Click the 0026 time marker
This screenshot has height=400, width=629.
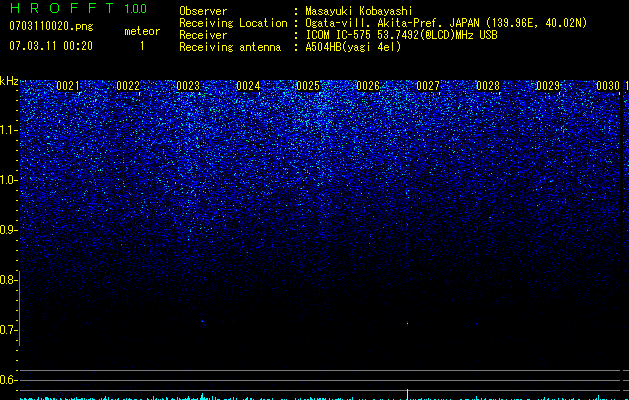368,86
